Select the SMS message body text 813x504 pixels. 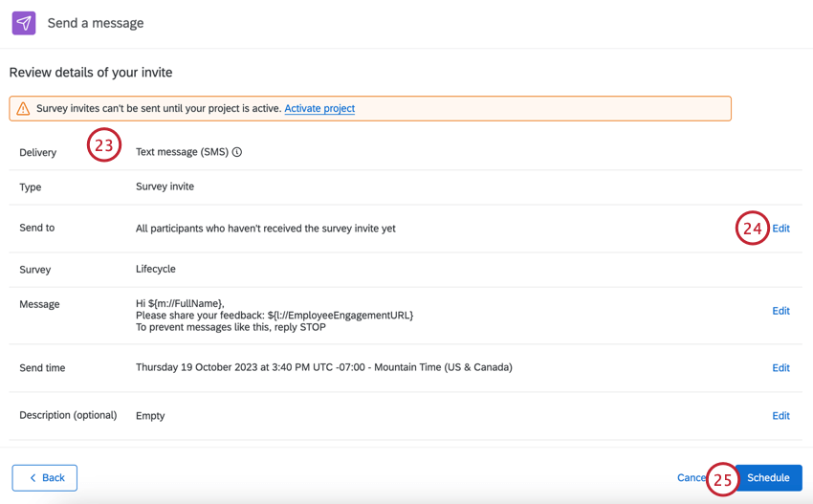pyautogui.click(x=275, y=315)
